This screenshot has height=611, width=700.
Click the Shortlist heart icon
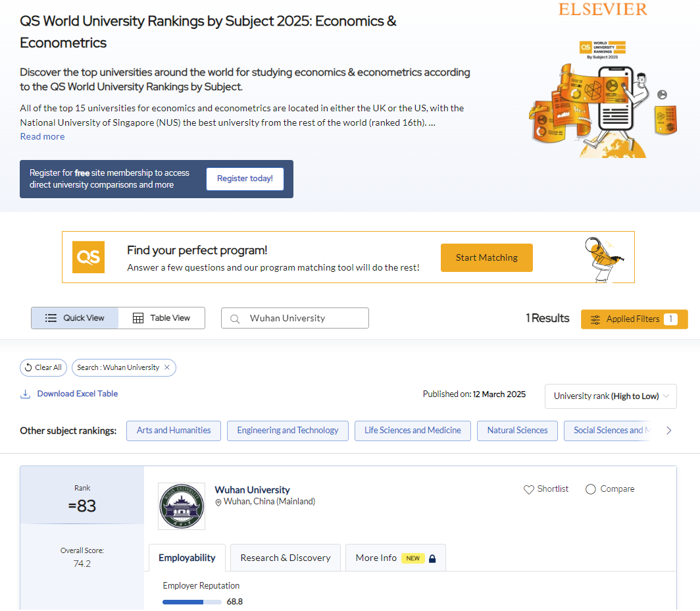[528, 489]
